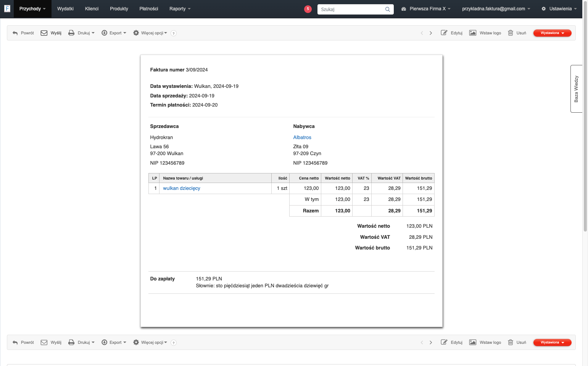Click Powrót in the top toolbar
Screen dimensions: 588x366
point(23,33)
